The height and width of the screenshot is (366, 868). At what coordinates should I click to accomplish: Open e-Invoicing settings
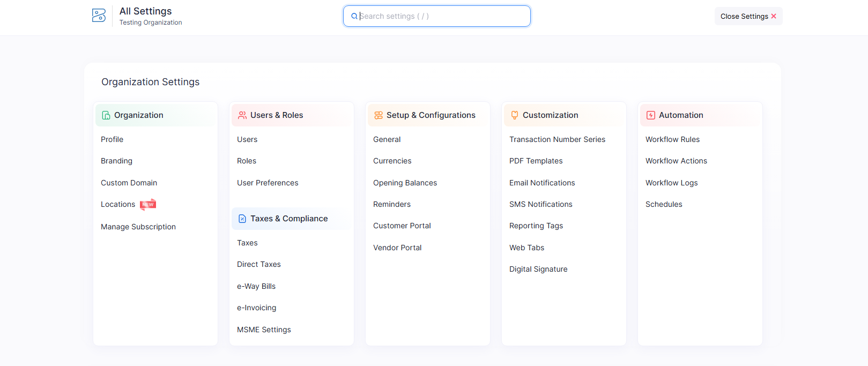256,308
